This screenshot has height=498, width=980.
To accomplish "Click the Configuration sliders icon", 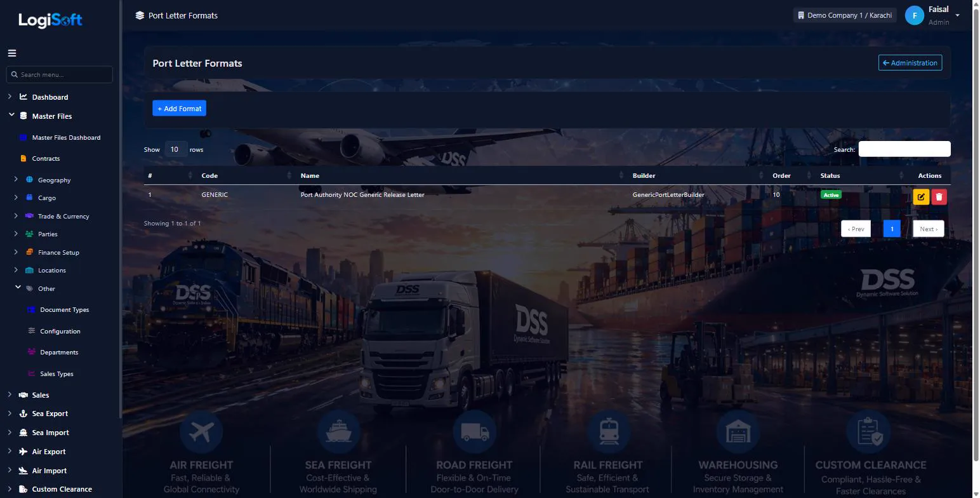I will tap(31, 331).
